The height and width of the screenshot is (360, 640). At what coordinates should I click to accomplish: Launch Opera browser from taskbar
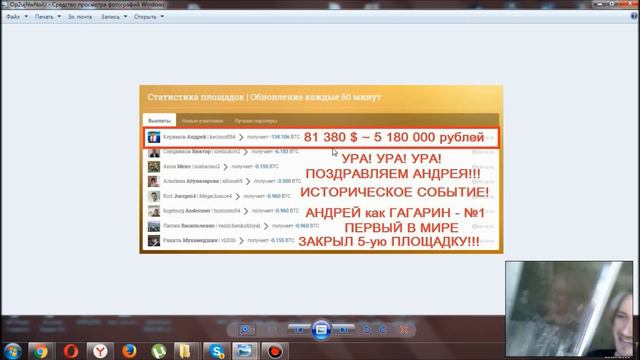[x=71, y=351]
